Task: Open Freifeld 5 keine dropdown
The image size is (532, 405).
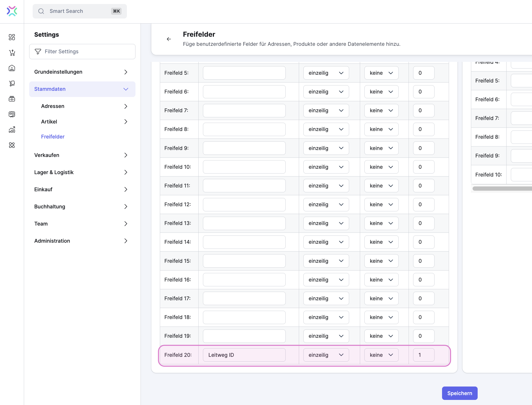Action: 381,73
